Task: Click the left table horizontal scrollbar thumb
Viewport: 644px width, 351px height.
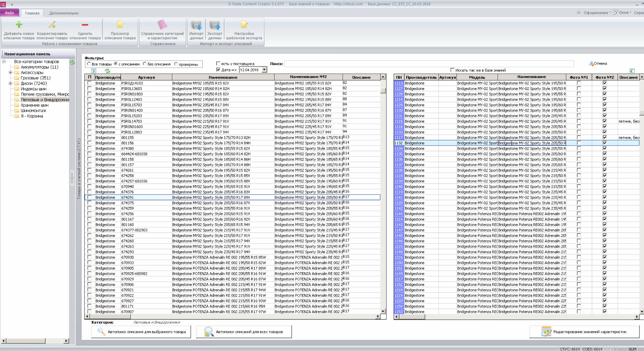Action: click(x=110, y=317)
